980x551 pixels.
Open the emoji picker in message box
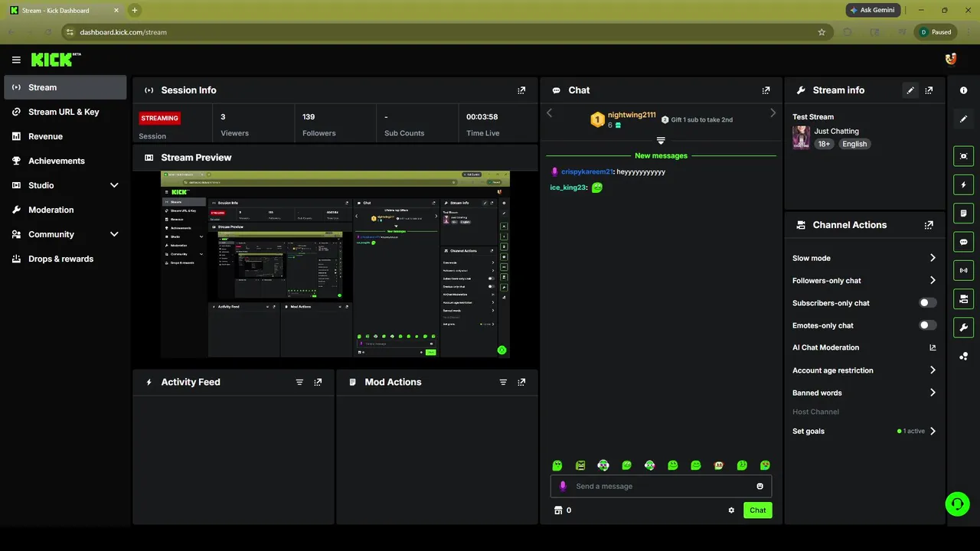coord(760,486)
